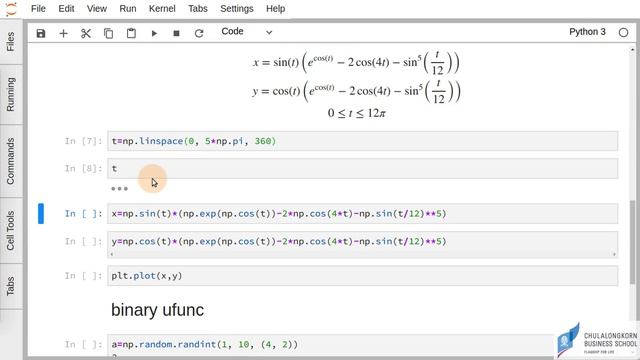The image size is (640, 360).
Task: Copy the selected cell
Action: (x=108, y=33)
